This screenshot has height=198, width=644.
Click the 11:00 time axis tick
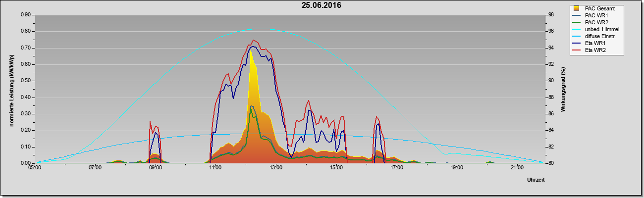[x=215, y=167]
